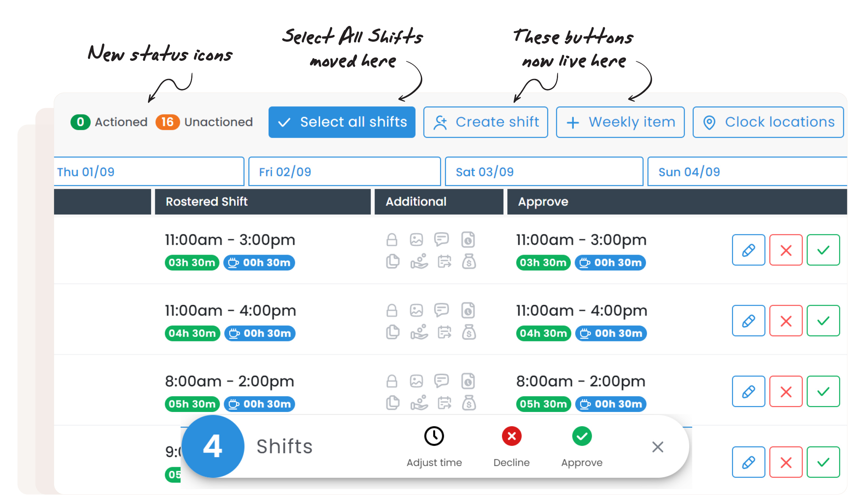Click the money bag icon in the 11:00am - 3:00pm row

pyautogui.click(x=469, y=261)
